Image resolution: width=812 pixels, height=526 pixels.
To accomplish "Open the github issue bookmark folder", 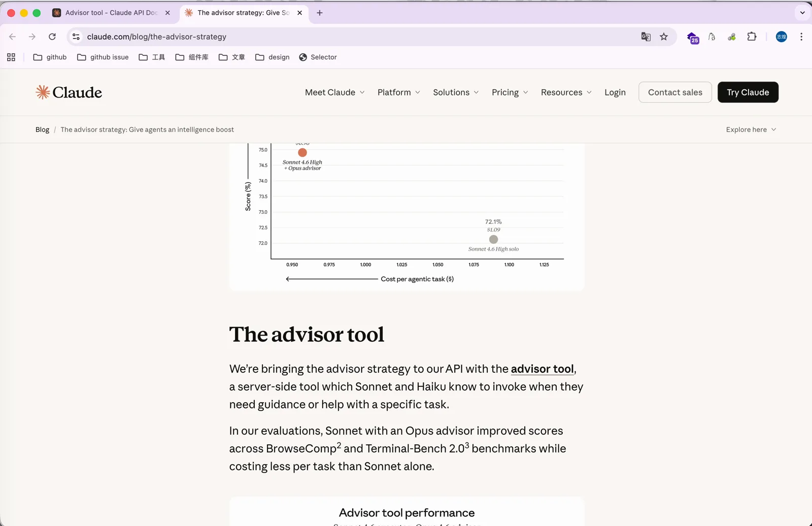I will click(x=103, y=57).
